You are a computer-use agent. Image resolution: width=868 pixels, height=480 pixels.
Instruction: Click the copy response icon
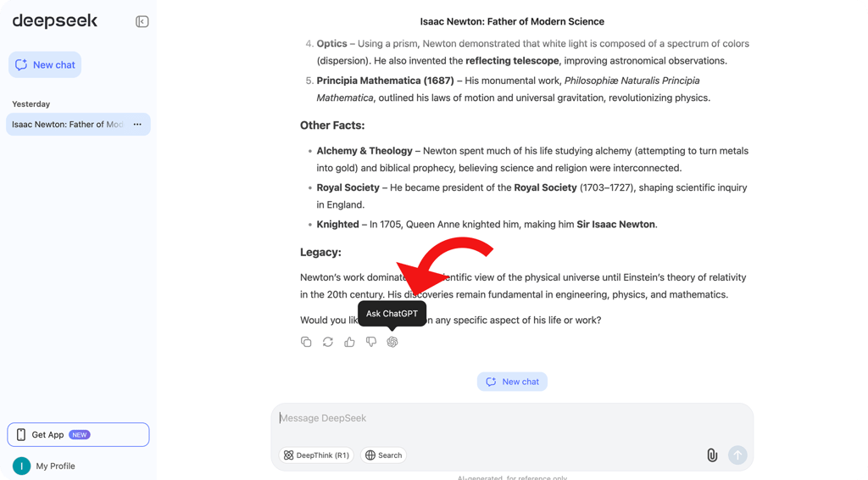[306, 342]
